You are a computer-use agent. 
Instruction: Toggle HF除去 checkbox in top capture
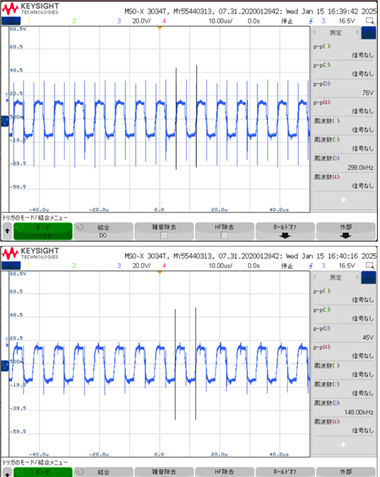click(x=224, y=235)
